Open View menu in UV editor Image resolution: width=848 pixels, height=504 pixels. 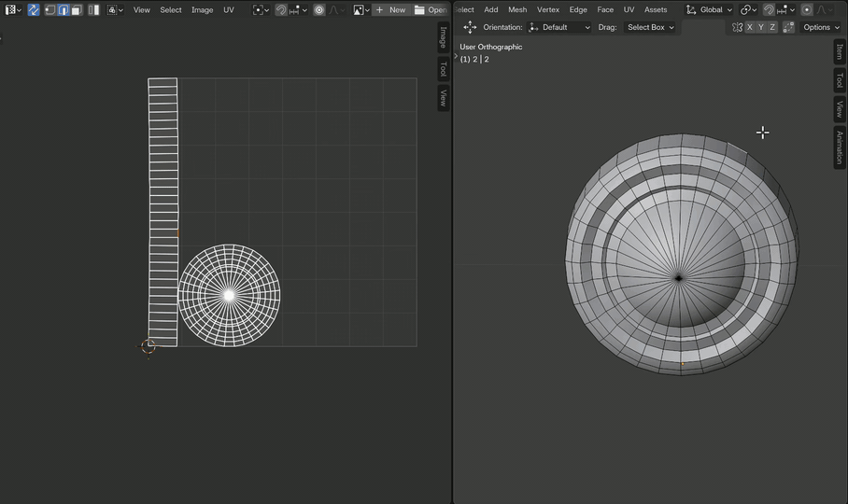click(142, 9)
